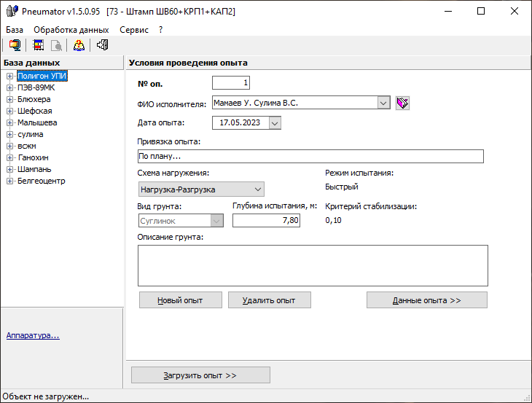
Task: Open the Дата опыта date picker dropdown
Action: (275, 123)
